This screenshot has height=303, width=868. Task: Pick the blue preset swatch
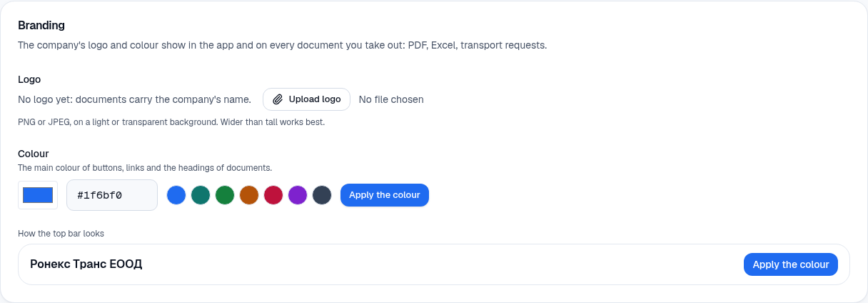[x=176, y=195]
